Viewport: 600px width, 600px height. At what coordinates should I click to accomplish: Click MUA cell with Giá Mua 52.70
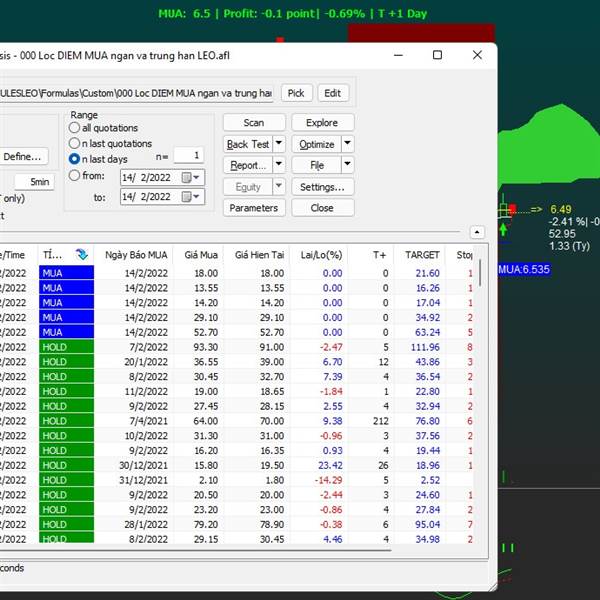pos(66,332)
